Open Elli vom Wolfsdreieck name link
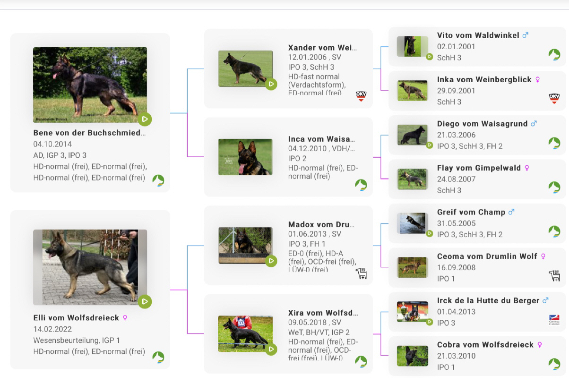The height and width of the screenshot is (392, 569). click(x=76, y=318)
